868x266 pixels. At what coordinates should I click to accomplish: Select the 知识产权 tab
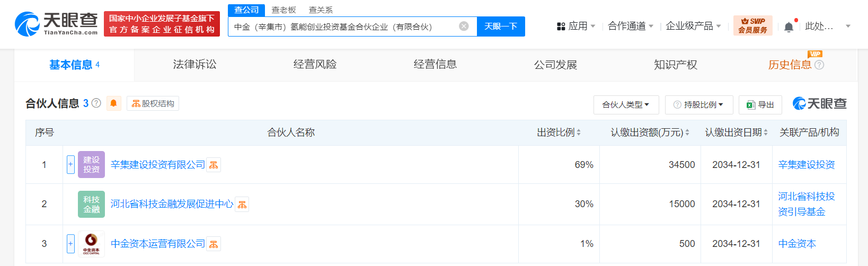676,65
